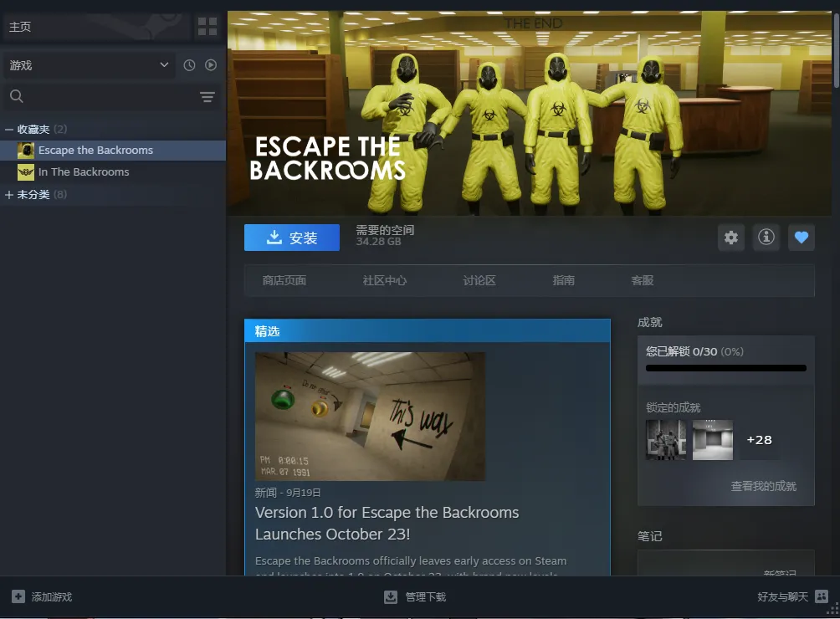Open the 商店页面 tab
This screenshot has height=619, width=840.
pyautogui.click(x=284, y=281)
